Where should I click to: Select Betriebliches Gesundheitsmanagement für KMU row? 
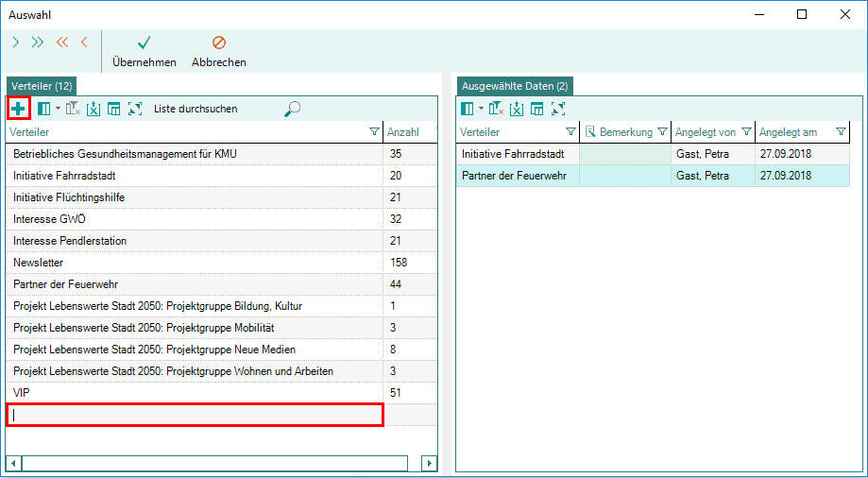221,154
